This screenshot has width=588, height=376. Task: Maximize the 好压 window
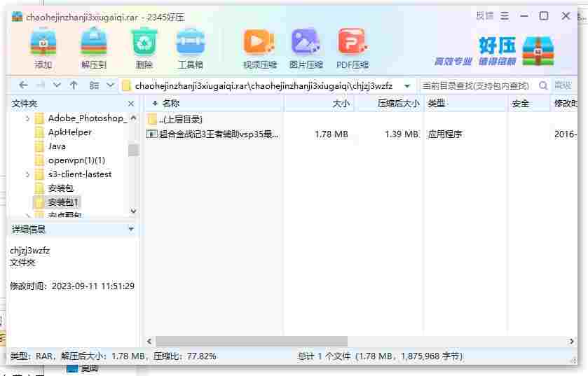pyautogui.click(x=544, y=15)
